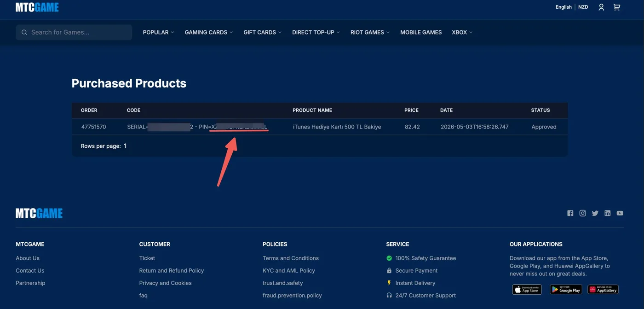The image size is (644, 309).
Task: Click the PRICE column header
Action: tap(412, 111)
